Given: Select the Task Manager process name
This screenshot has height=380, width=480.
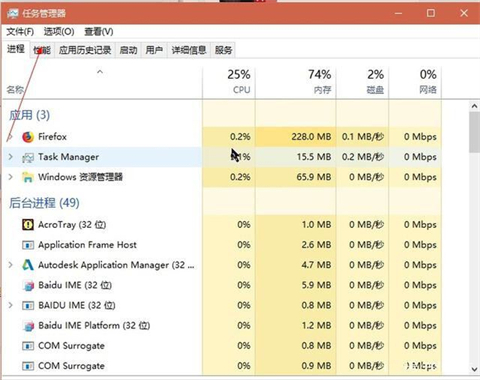Looking at the screenshot, I should pos(68,157).
